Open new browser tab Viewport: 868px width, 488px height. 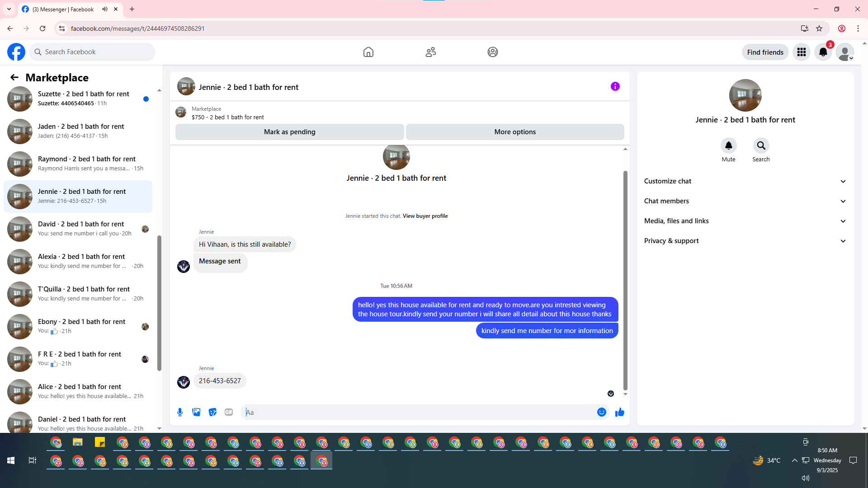[132, 9]
